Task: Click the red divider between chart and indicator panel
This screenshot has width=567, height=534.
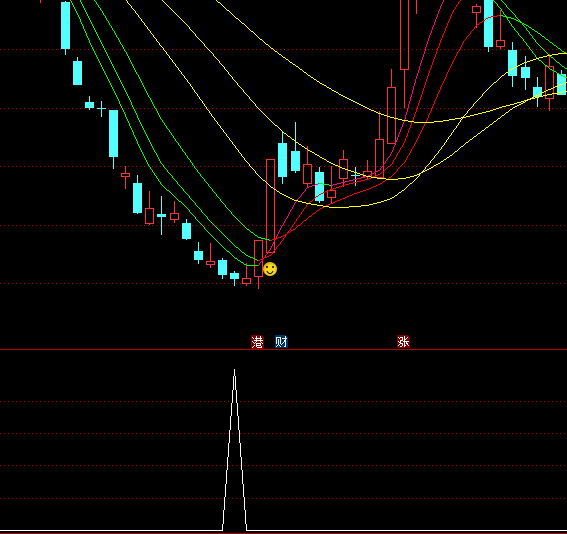Action: point(284,350)
